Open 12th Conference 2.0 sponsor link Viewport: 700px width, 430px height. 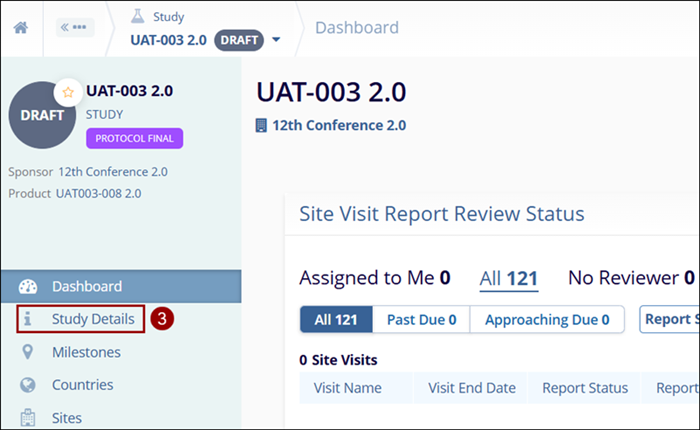(x=113, y=171)
